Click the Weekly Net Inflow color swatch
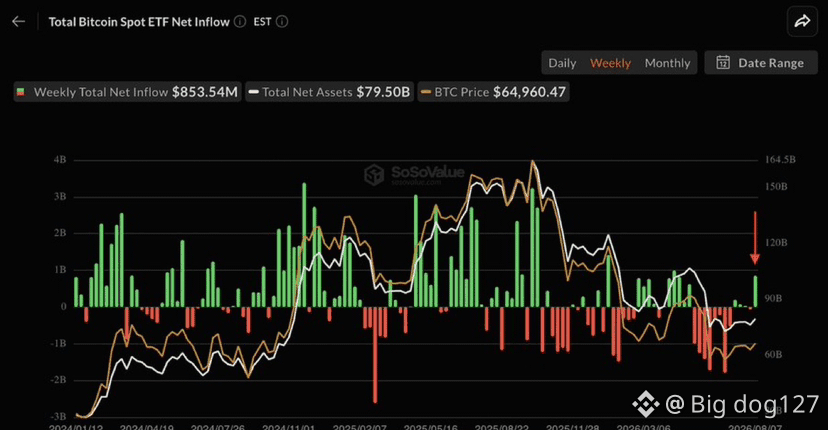 coord(21,92)
